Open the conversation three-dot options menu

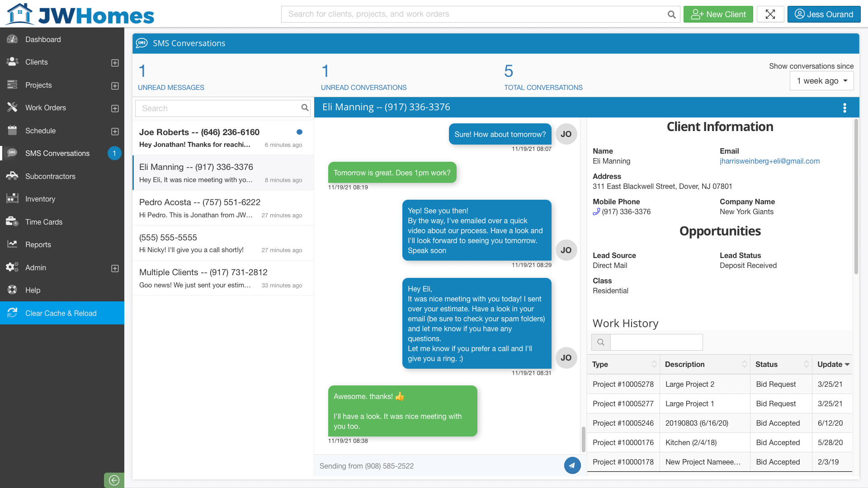844,108
